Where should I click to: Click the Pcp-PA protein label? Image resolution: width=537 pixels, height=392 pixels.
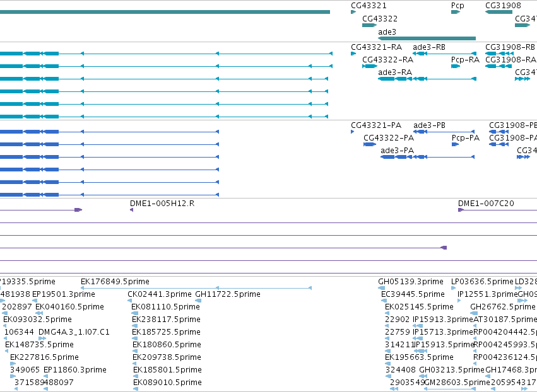tap(466, 138)
